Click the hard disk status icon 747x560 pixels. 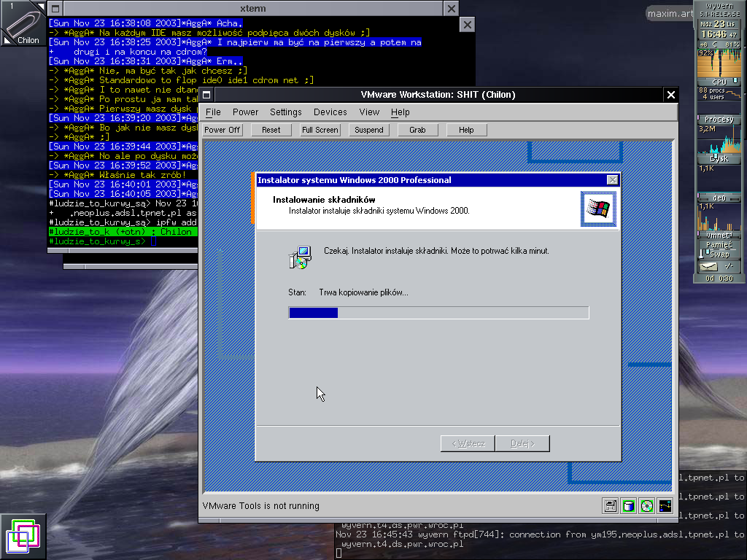point(628,505)
